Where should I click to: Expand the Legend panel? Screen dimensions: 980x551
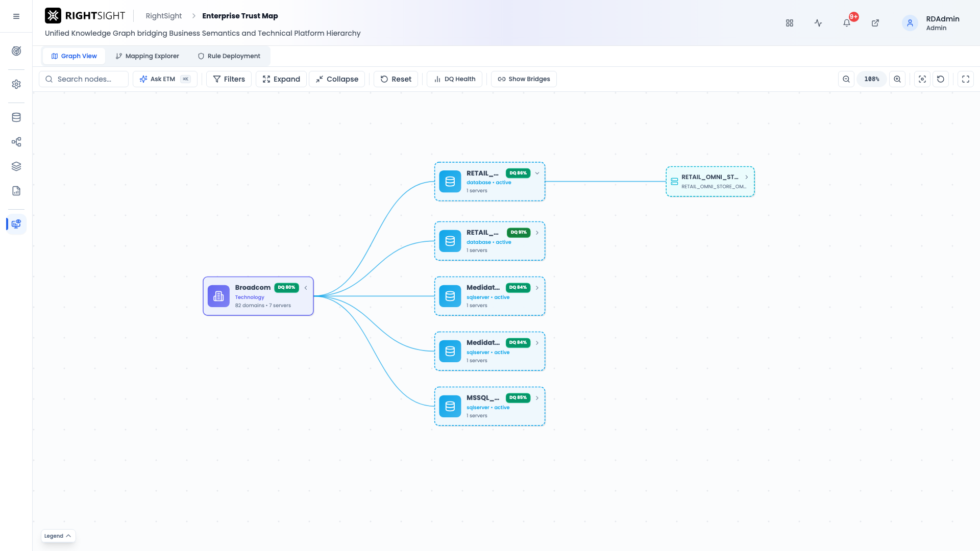(58, 536)
